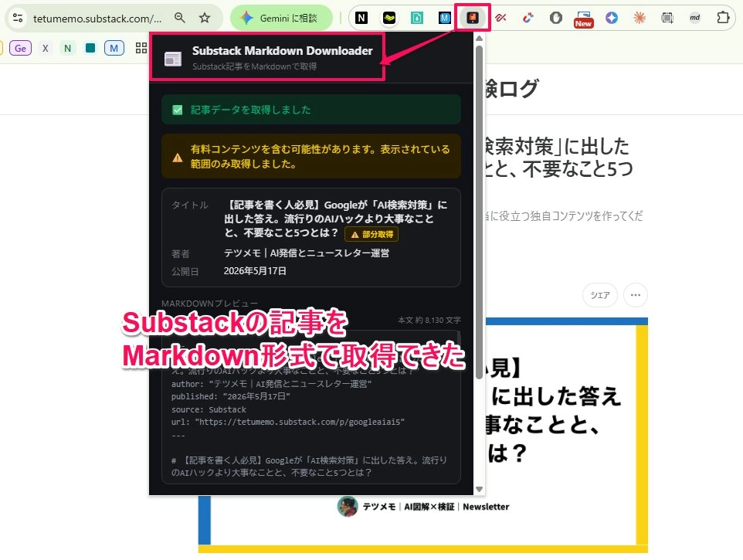Click the newspaper logo in popup header
Viewport: 743px width, 560px height.
click(x=173, y=59)
